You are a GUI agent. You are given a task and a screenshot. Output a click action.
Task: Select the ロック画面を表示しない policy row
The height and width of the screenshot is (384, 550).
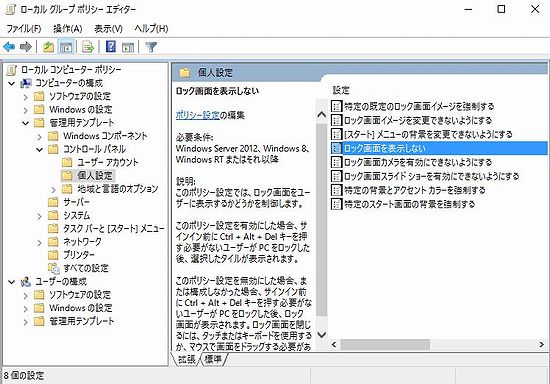[x=438, y=148]
